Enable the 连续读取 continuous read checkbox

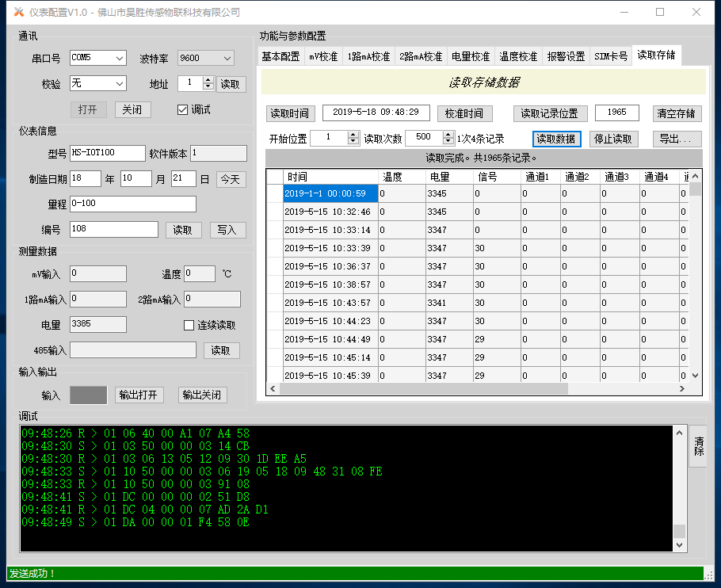coord(189,325)
